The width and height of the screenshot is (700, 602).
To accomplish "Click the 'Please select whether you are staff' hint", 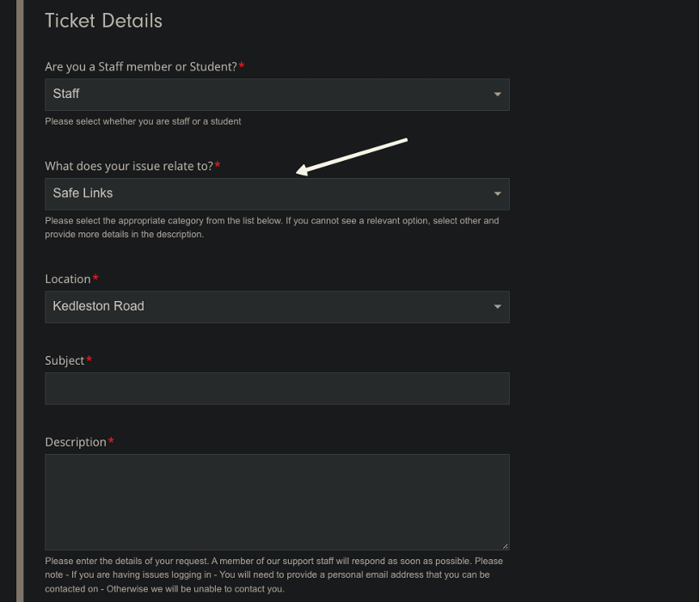I will (143, 121).
